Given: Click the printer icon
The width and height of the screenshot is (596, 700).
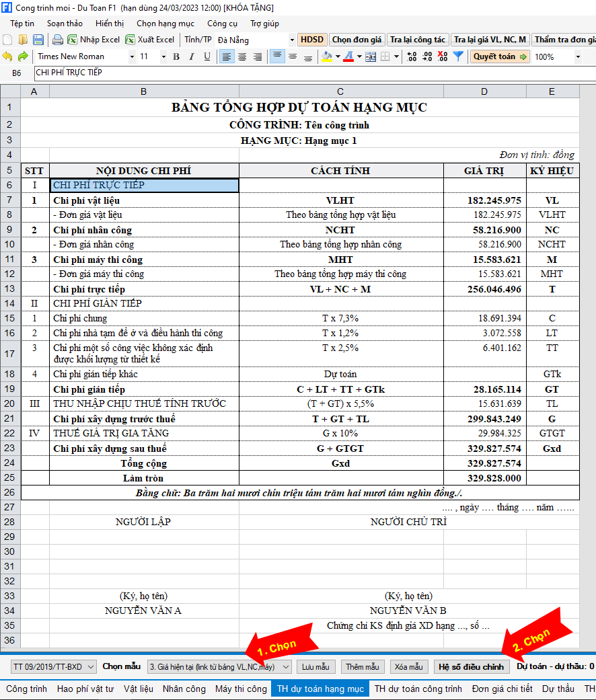Looking at the screenshot, I should tap(58, 40).
